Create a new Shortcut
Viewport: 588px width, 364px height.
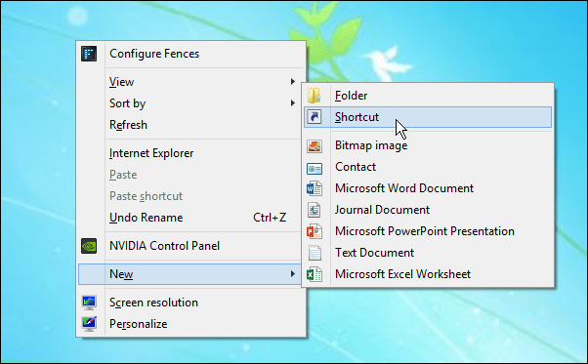point(428,117)
